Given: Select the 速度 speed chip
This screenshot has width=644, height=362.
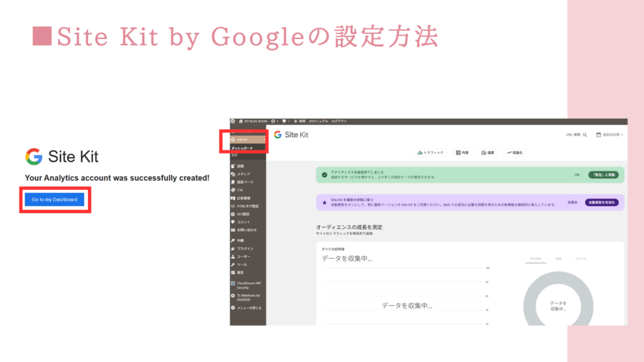Looking at the screenshot, I should point(487,153).
